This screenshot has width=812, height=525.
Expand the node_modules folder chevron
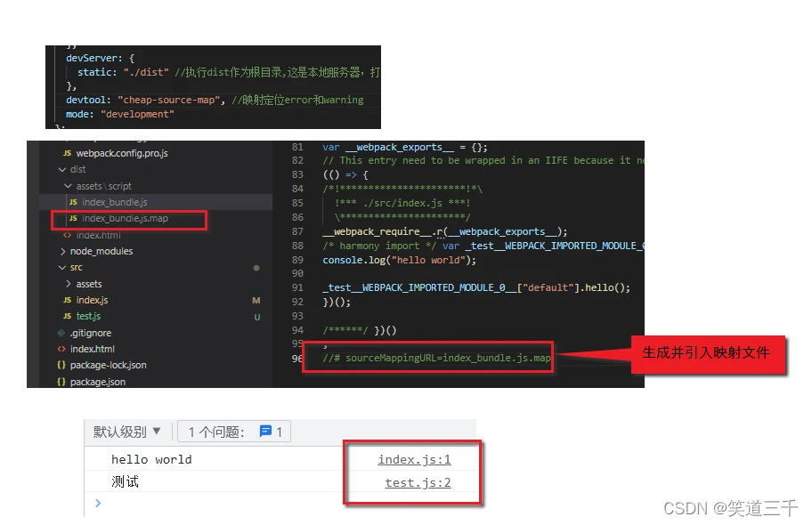[x=62, y=251]
